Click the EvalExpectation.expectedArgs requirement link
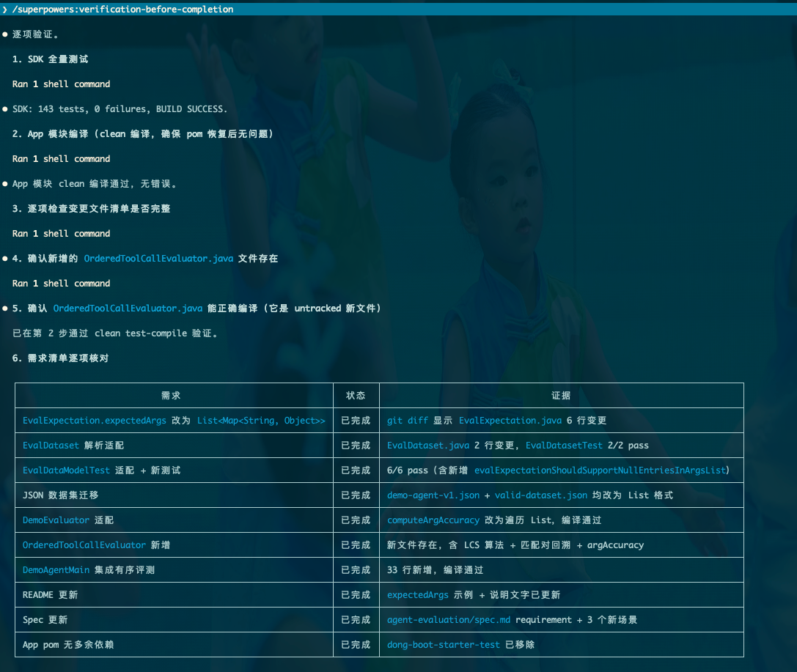The width and height of the screenshot is (797, 672). click(x=95, y=421)
